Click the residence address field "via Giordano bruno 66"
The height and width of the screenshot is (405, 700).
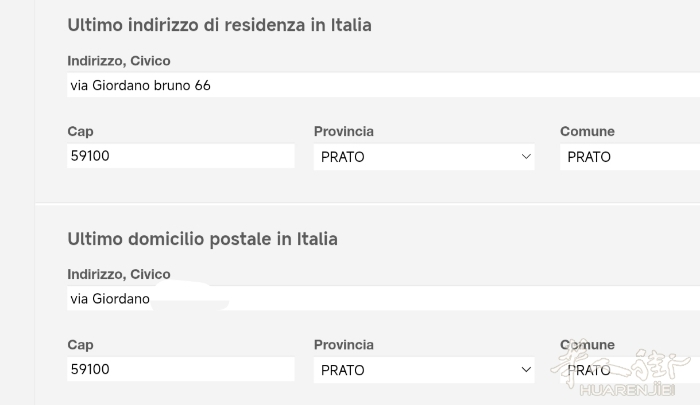click(x=380, y=85)
